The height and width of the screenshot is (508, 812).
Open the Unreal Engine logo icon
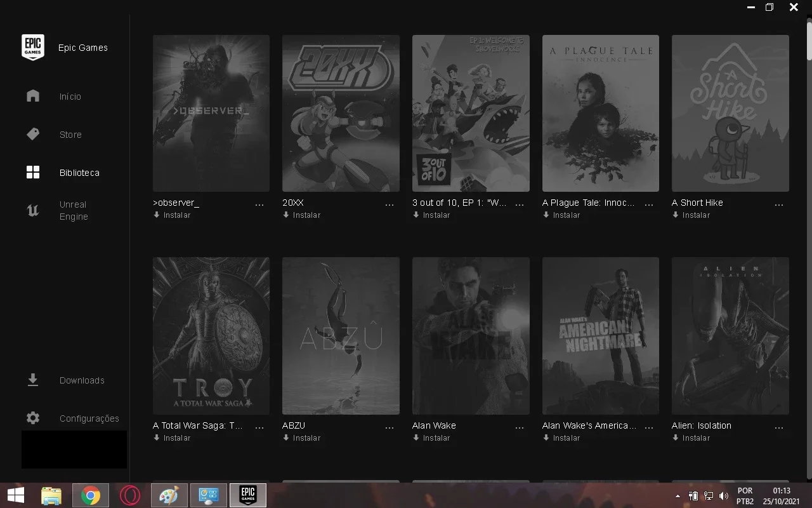coord(33,210)
